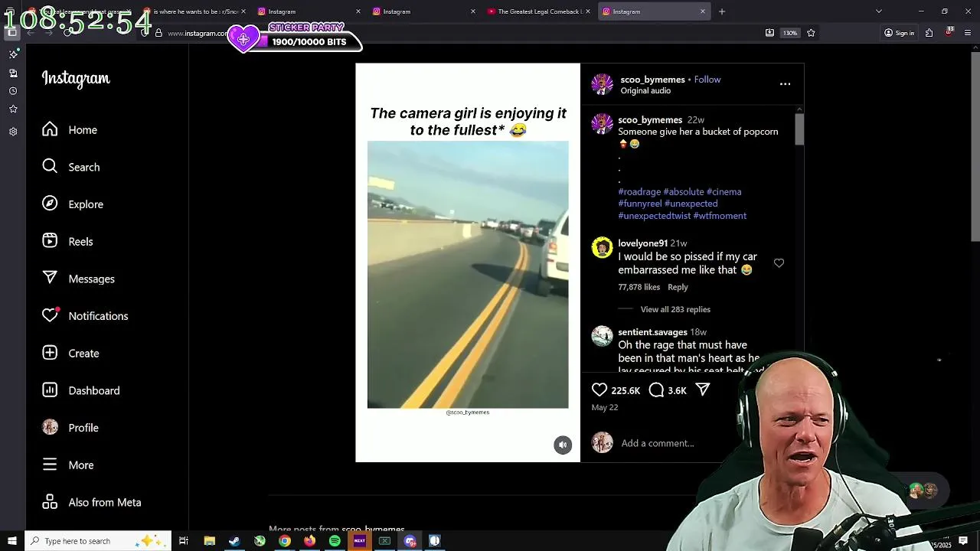Open the #wtfmoment hashtag
The image size is (980, 551).
click(x=720, y=216)
